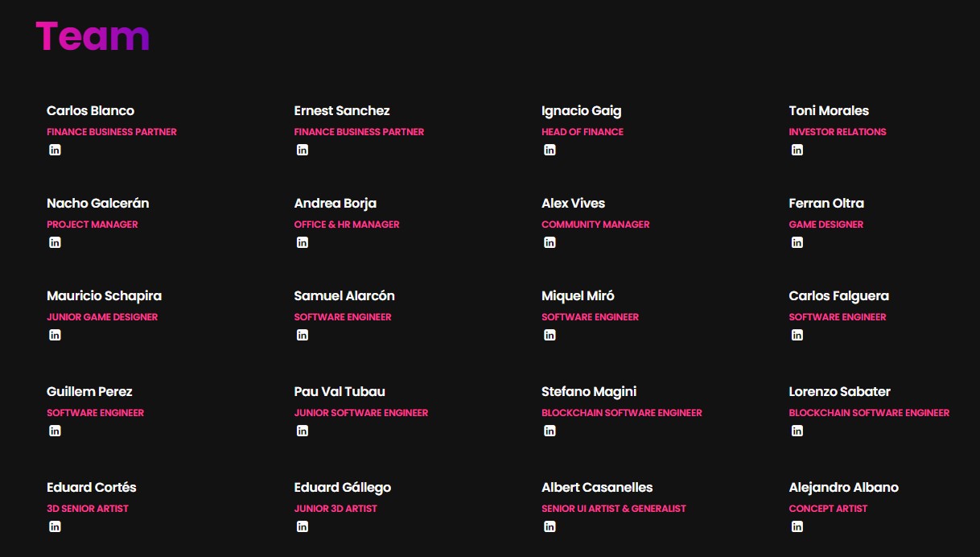Click Albert Casanelles's LinkedIn icon
The height and width of the screenshot is (557, 980).
point(550,526)
